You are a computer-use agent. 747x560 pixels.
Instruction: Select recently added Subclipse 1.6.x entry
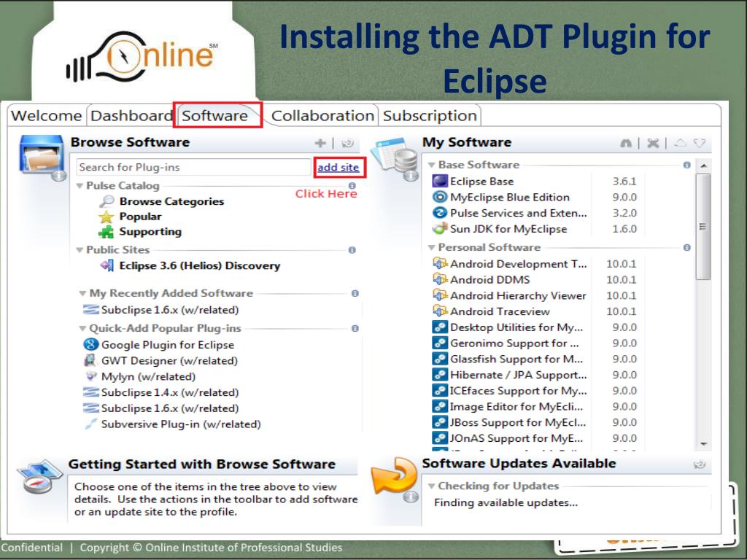pos(169,310)
